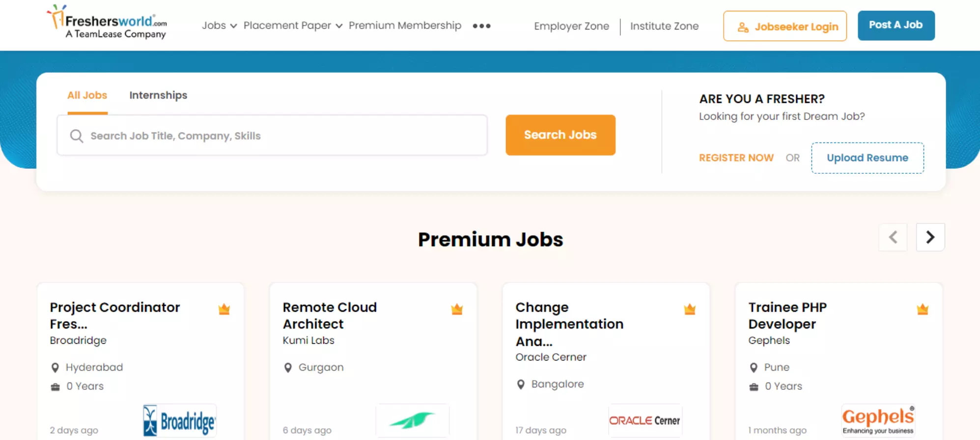Image resolution: width=980 pixels, height=440 pixels.
Task: Click the Jobseeker Login button
Action: click(x=785, y=26)
